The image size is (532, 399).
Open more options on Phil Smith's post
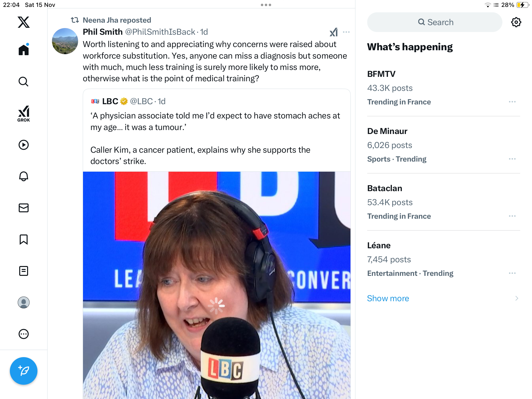[346, 32]
